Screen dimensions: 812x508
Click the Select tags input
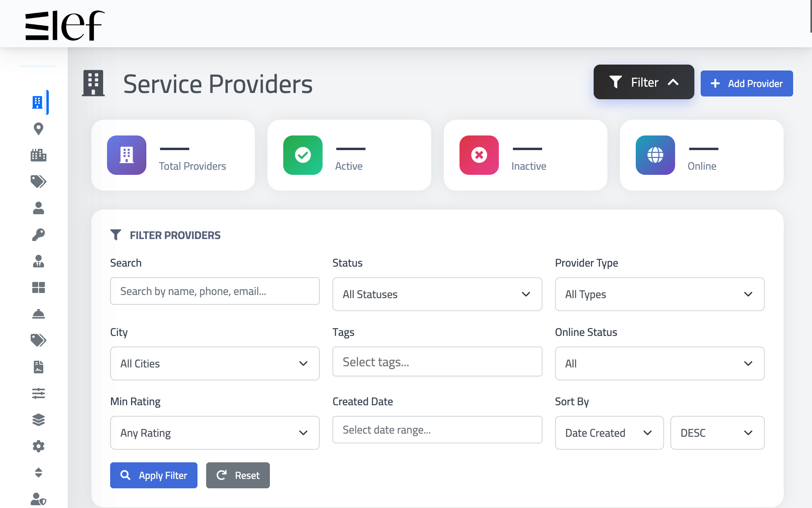[x=437, y=362]
